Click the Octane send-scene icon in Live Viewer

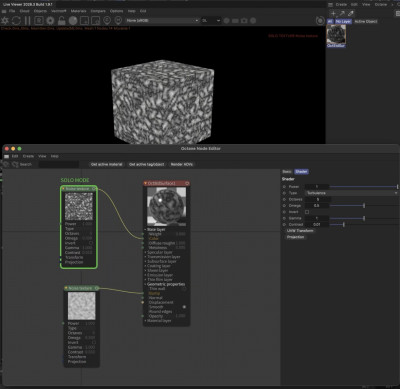click(5, 21)
